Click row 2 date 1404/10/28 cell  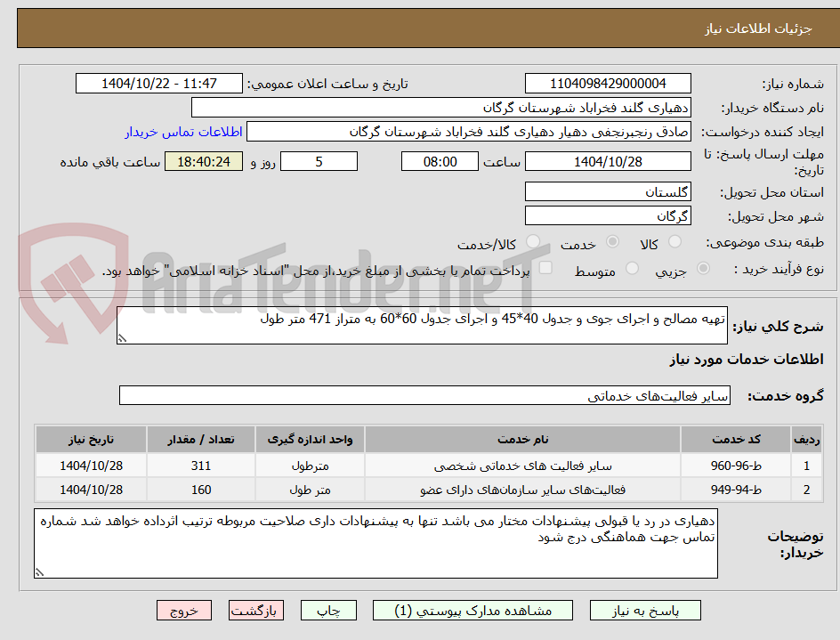click(x=91, y=490)
